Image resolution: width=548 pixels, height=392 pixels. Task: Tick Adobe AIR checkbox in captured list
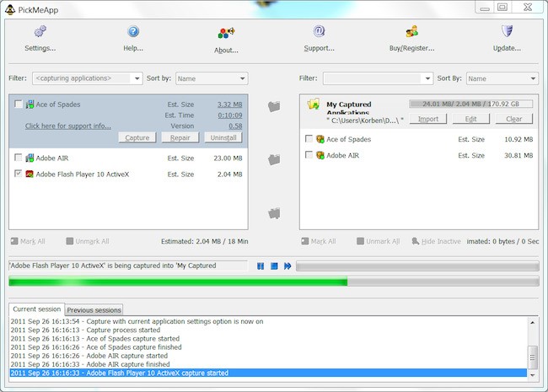pos(309,155)
